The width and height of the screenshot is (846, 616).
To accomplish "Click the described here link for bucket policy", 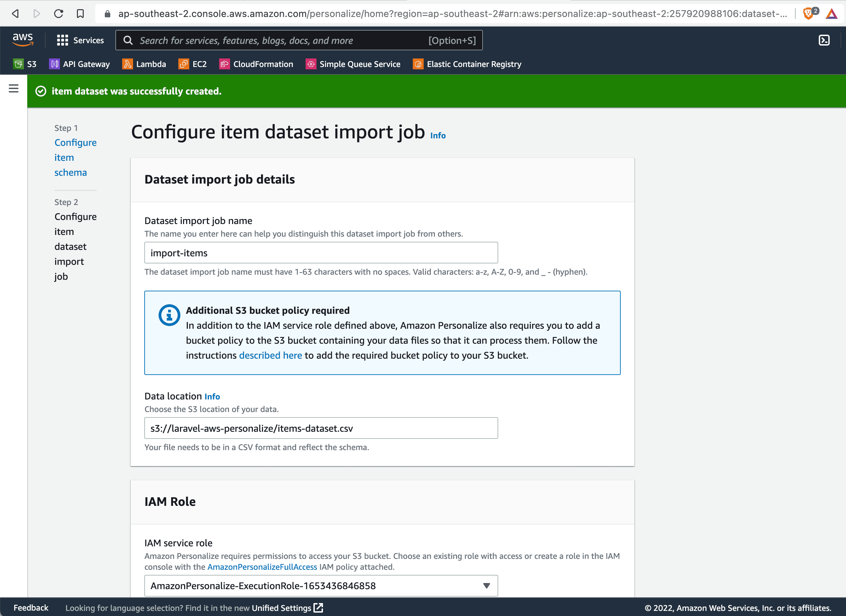I will click(x=270, y=355).
